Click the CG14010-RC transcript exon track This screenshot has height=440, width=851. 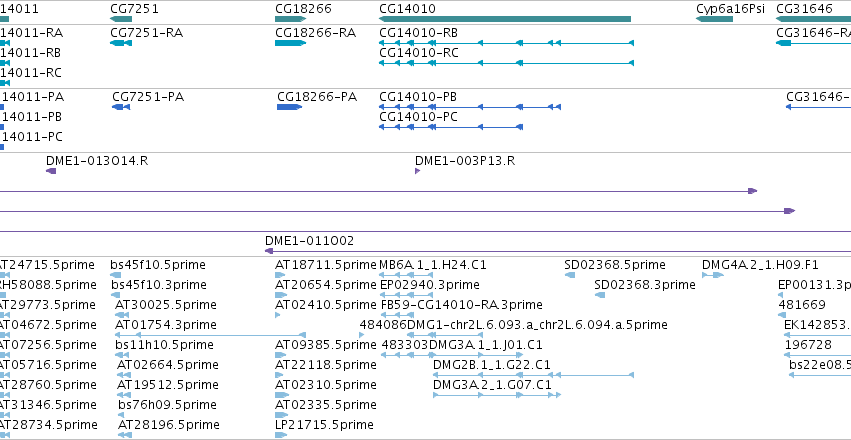(506, 63)
